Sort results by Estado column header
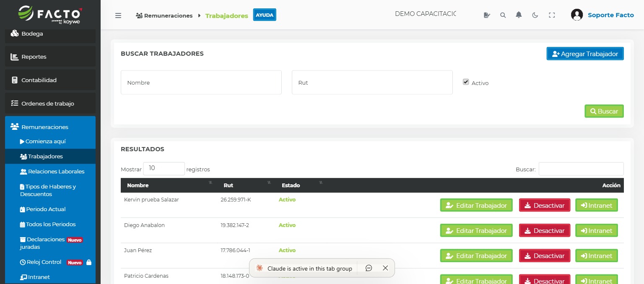Image resolution: width=644 pixels, height=284 pixels. click(x=291, y=185)
